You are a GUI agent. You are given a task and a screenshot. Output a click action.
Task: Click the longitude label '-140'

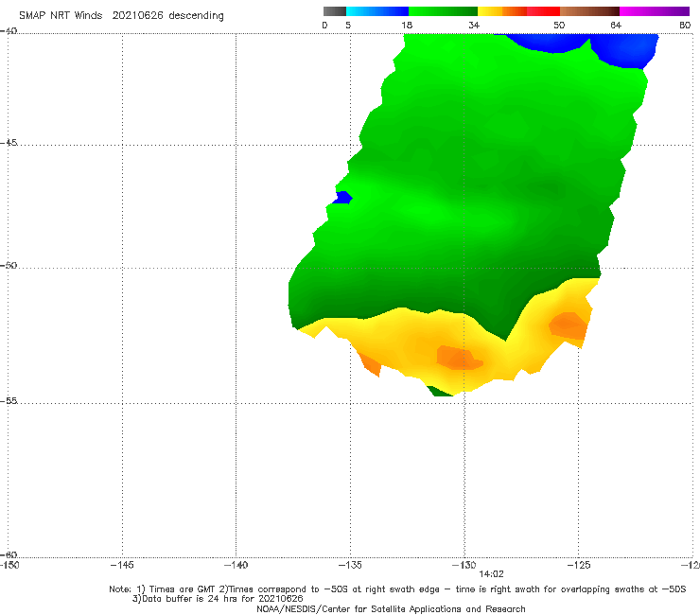tap(236, 565)
